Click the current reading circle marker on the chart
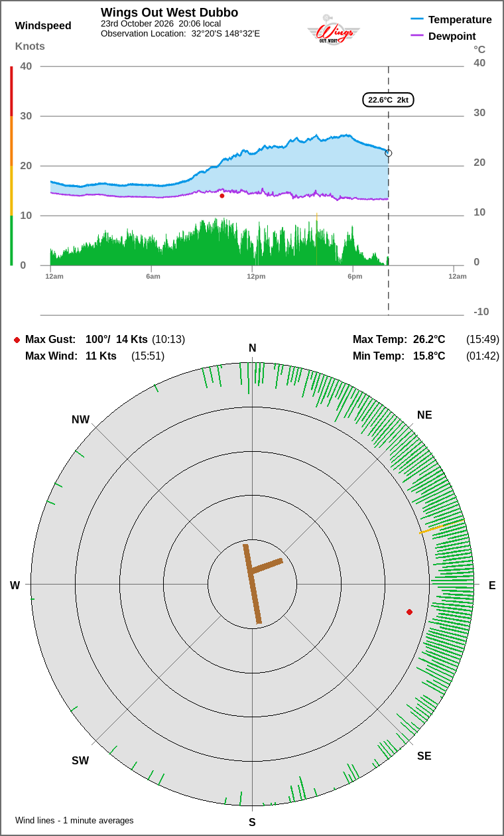This screenshot has height=836, width=504. point(389,153)
